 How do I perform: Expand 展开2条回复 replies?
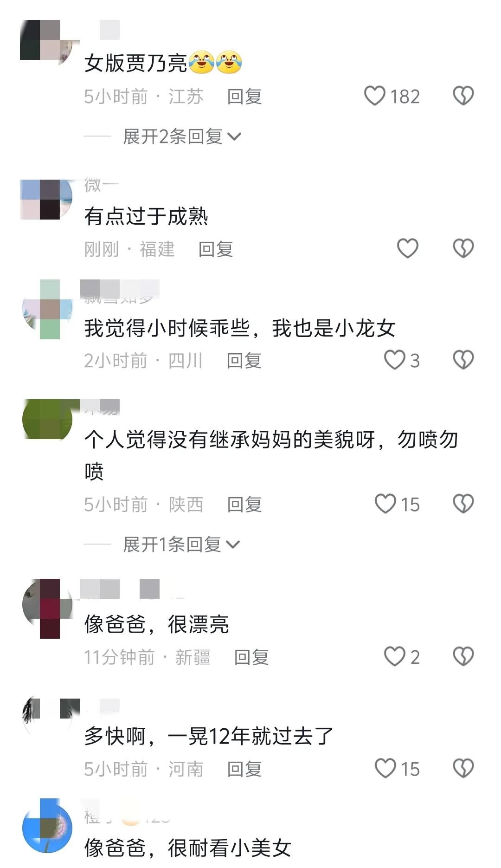pos(182,136)
